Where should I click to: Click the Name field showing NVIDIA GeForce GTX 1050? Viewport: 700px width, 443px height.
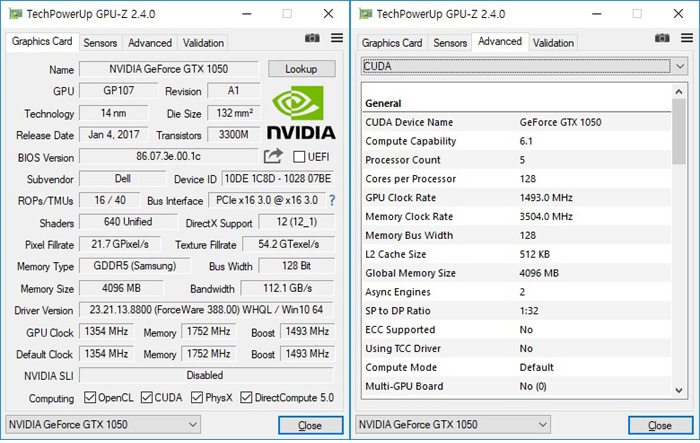169,69
